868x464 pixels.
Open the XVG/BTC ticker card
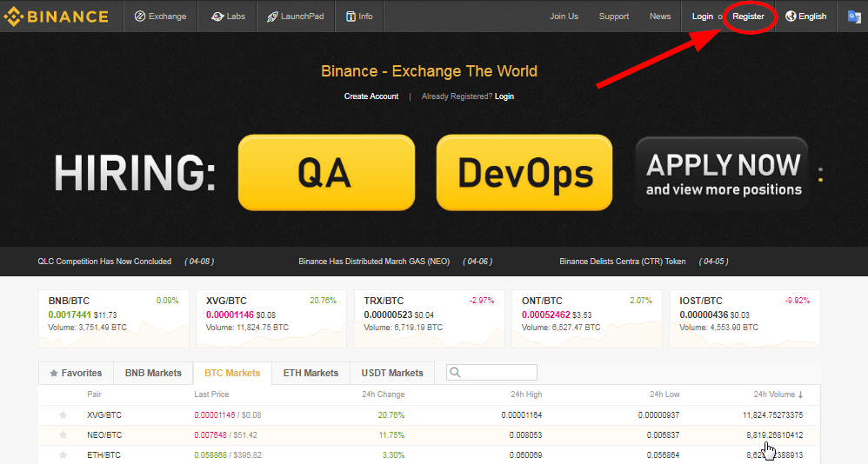[271, 319]
